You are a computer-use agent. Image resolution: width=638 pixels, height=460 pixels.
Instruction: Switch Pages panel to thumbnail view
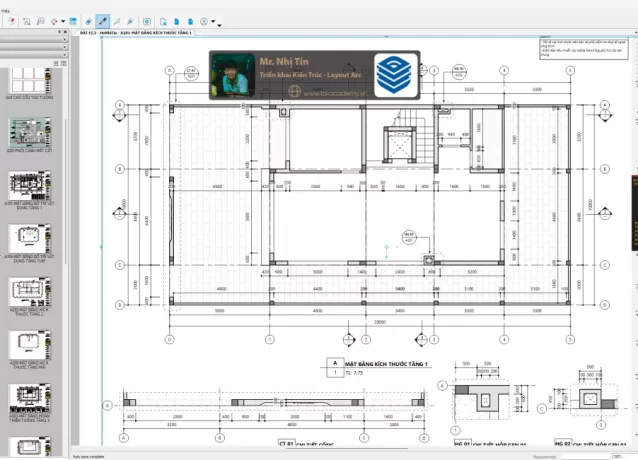click(x=63, y=63)
